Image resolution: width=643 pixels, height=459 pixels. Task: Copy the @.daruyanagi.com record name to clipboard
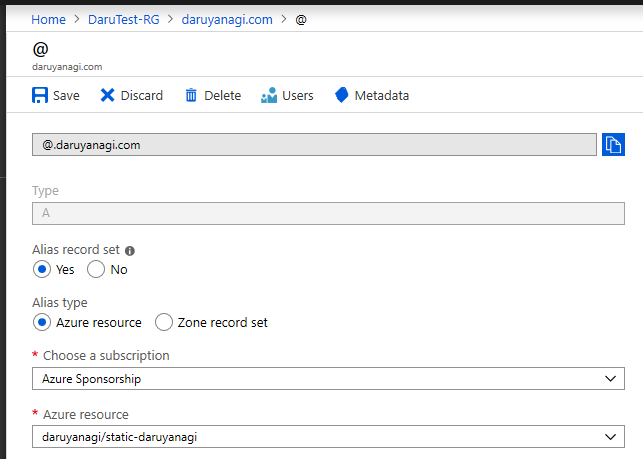coord(613,144)
